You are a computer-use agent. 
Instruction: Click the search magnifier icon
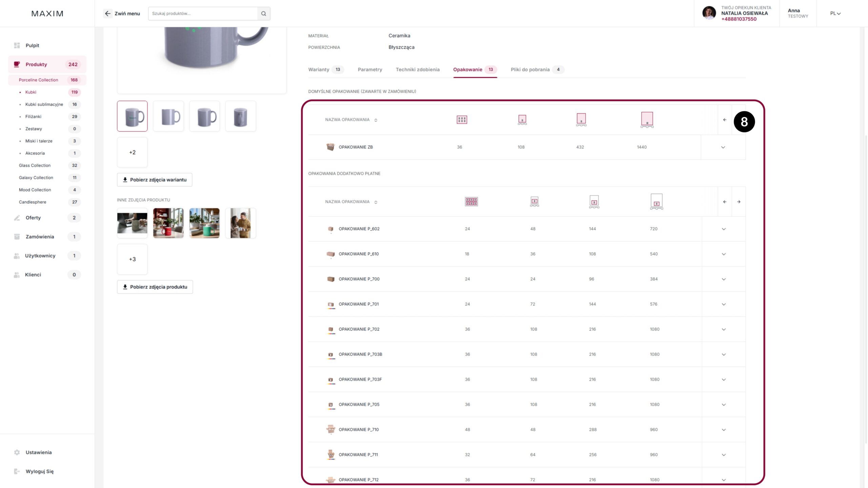pyautogui.click(x=263, y=14)
